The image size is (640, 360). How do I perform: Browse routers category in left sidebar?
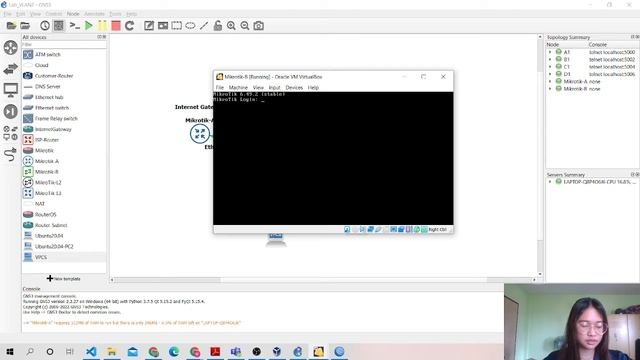(x=11, y=47)
